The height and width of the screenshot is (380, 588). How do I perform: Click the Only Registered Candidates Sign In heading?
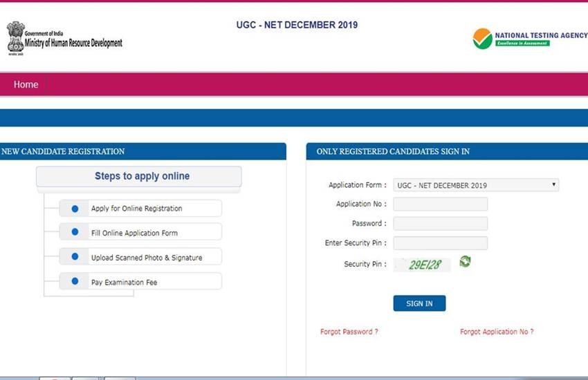393,151
